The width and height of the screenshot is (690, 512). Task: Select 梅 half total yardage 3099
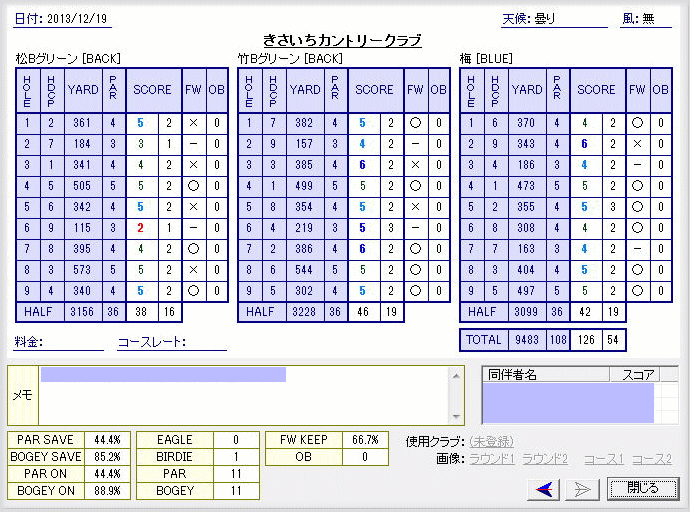pos(526,312)
